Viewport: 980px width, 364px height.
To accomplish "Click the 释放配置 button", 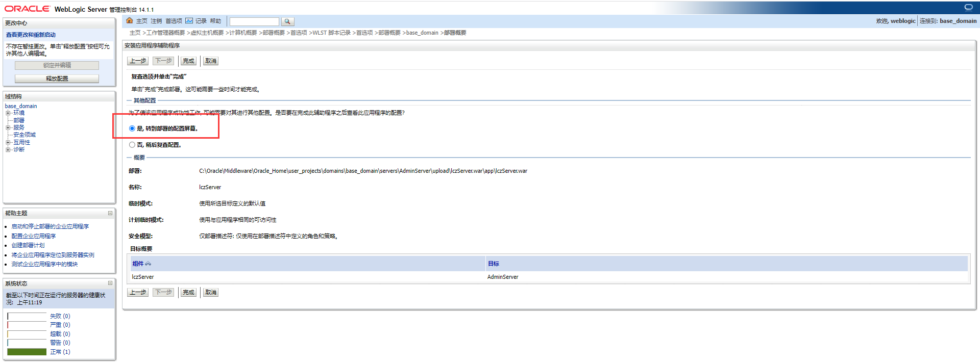I will [x=57, y=79].
